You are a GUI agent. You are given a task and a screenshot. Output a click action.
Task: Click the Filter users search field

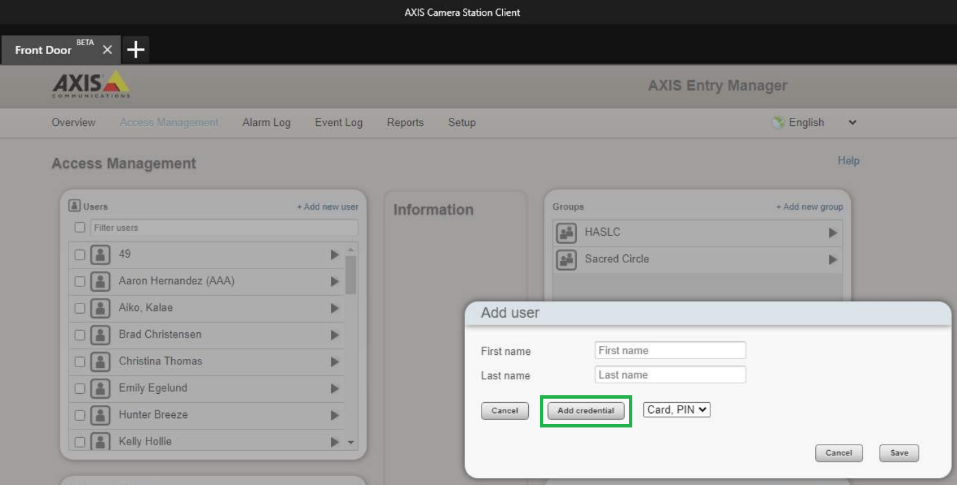click(x=224, y=228)
